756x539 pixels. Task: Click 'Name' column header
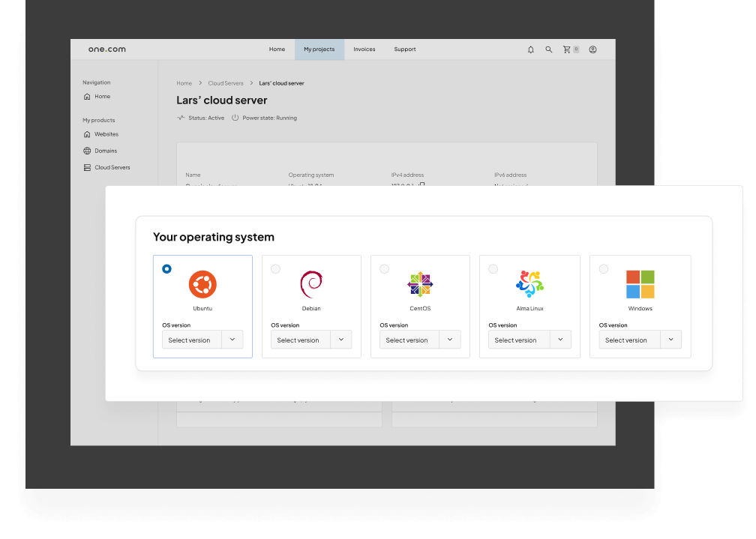tap(193, 175)
